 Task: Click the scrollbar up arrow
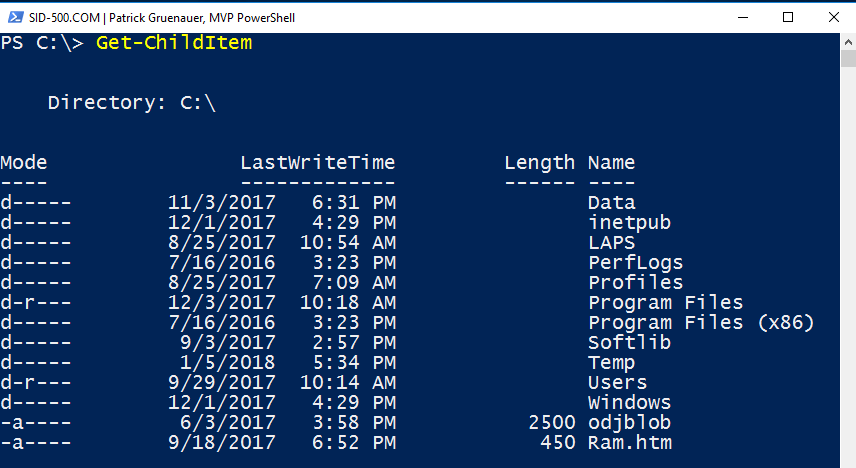[848, 42]
